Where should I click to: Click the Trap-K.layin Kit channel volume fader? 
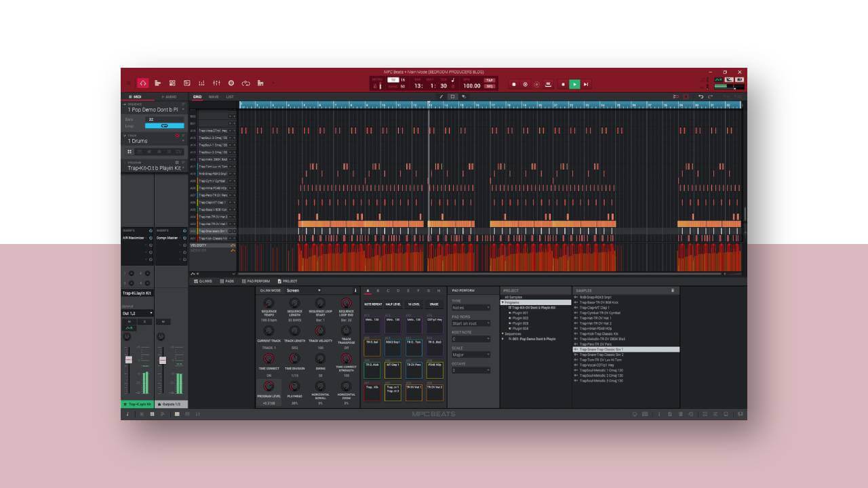point(128,359)
